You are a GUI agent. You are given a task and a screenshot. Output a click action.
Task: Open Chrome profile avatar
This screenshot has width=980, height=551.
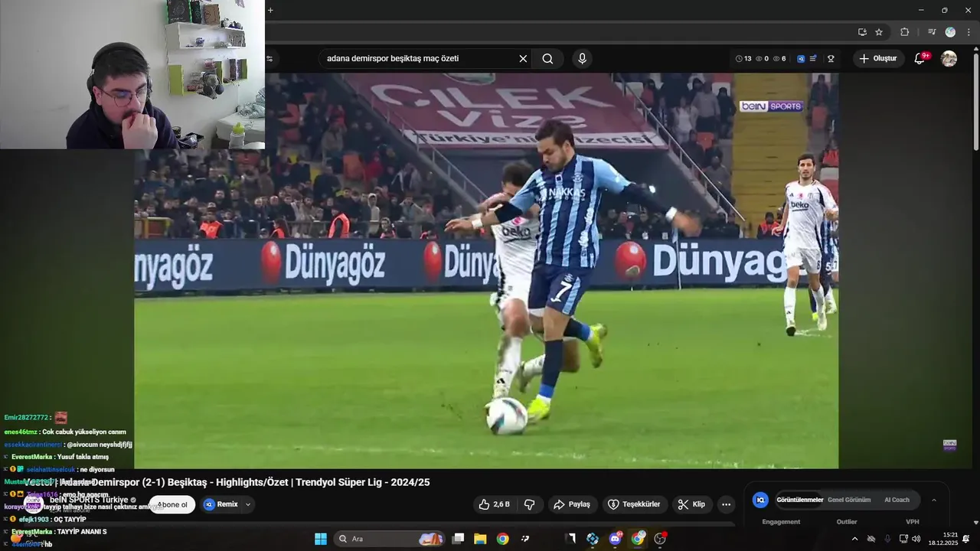pyautogui.click(x=950, y=32)
